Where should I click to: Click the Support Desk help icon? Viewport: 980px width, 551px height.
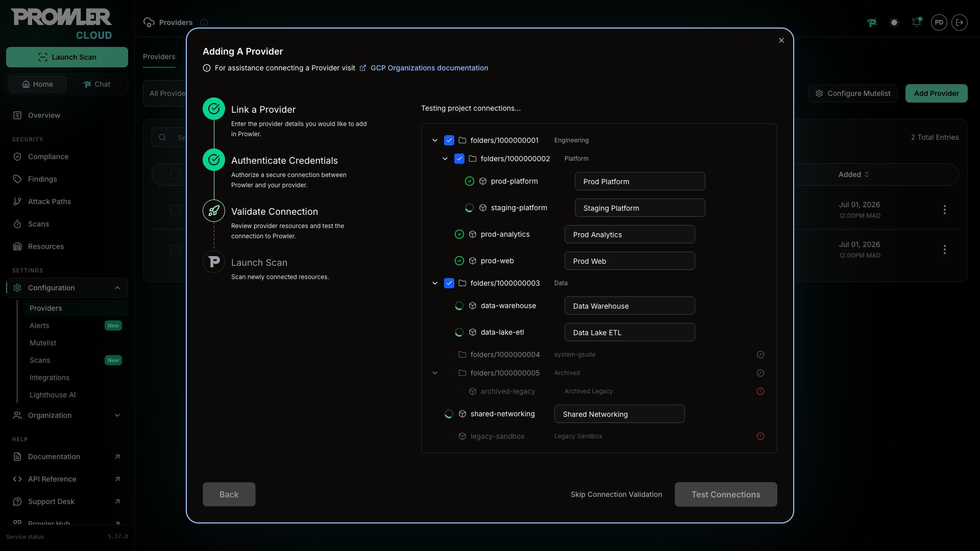(x=17, y=502)
